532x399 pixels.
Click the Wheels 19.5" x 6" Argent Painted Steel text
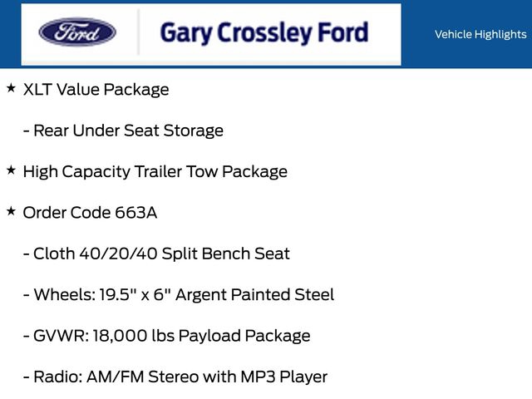pos(183,294)
